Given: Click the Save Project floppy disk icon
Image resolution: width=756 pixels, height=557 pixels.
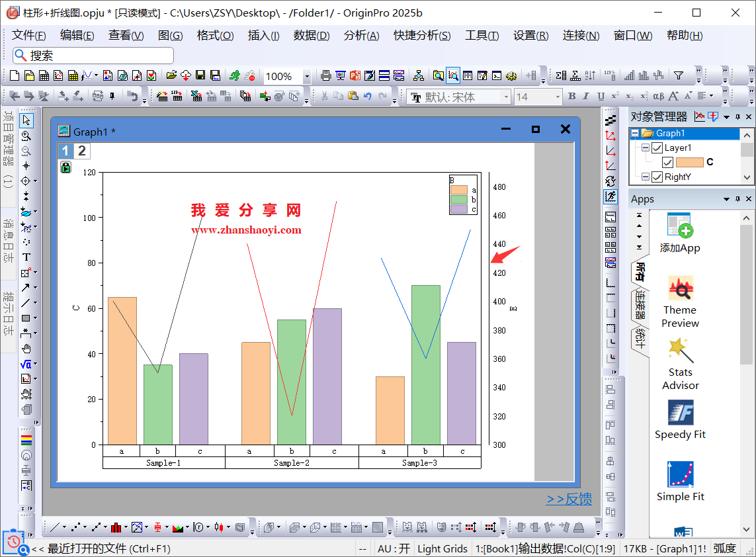Looking at the screenshot, I should coord(200,76).
